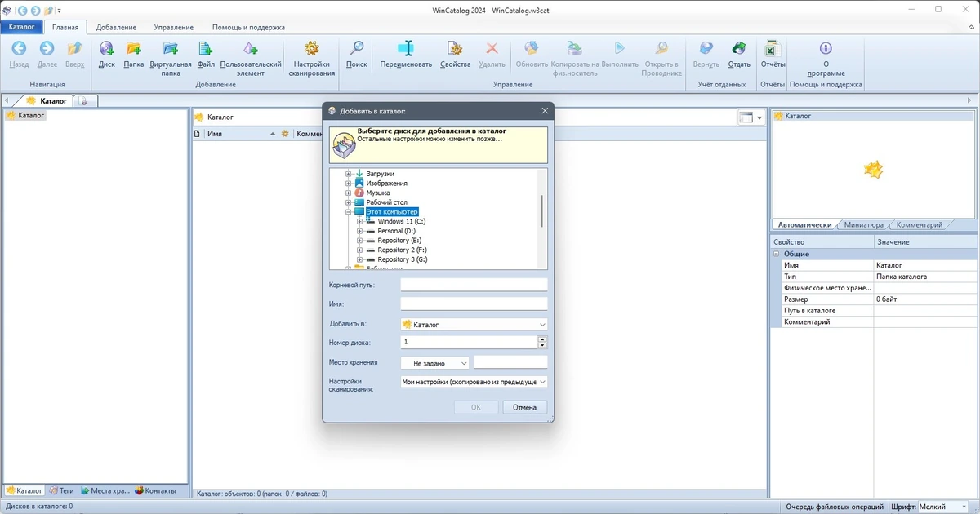This screenshot has height=514, width=980.
Task: Open the О программе info icon
Action: pyautogui.click(x=826, y=58)
